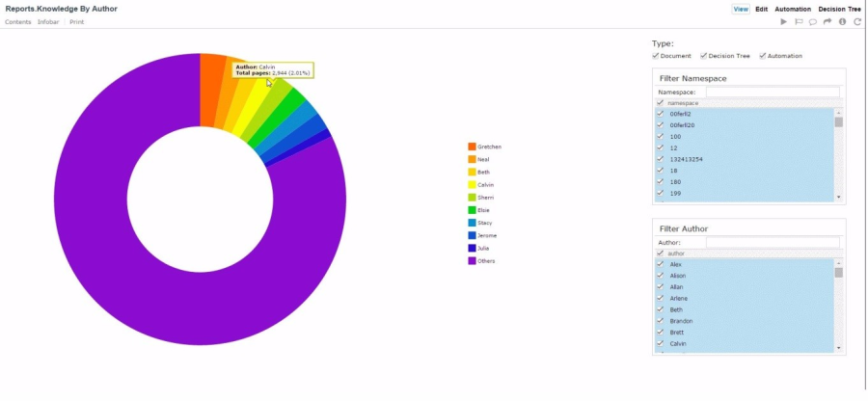This screenshot has height=401, width=868.
Task: Click the scroll-down arrow in author list
Action: pyautogui.click(x=839, y=348)
